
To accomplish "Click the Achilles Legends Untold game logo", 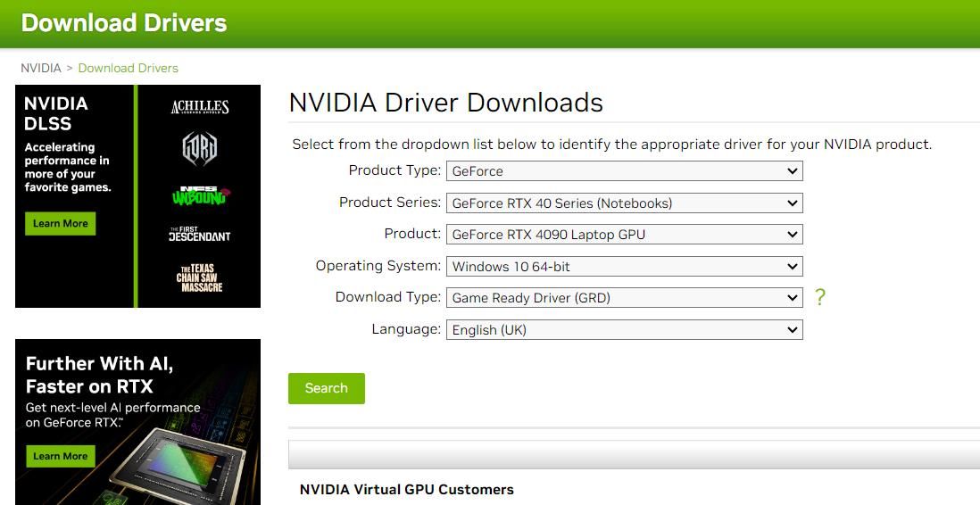I will [200, 107].
